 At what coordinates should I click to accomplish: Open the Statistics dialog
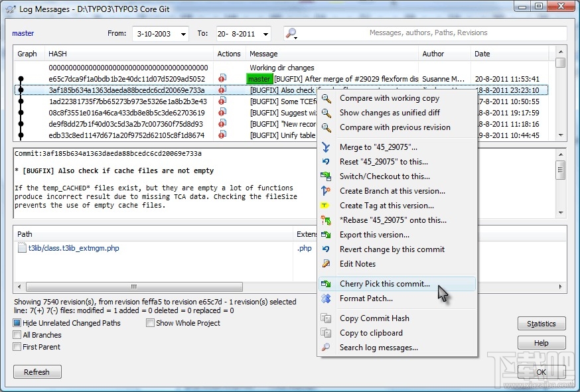pos(541,324)
